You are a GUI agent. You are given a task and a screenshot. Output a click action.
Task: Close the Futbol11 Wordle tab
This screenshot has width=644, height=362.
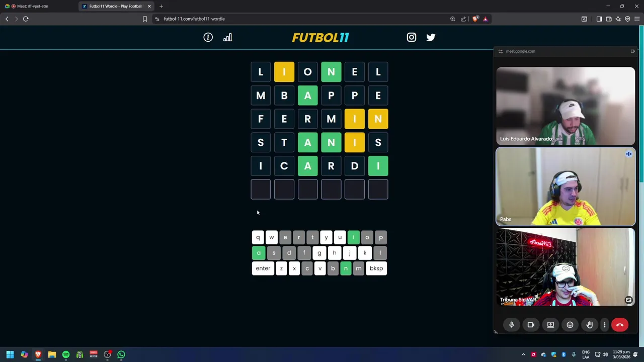pos(149,6)
